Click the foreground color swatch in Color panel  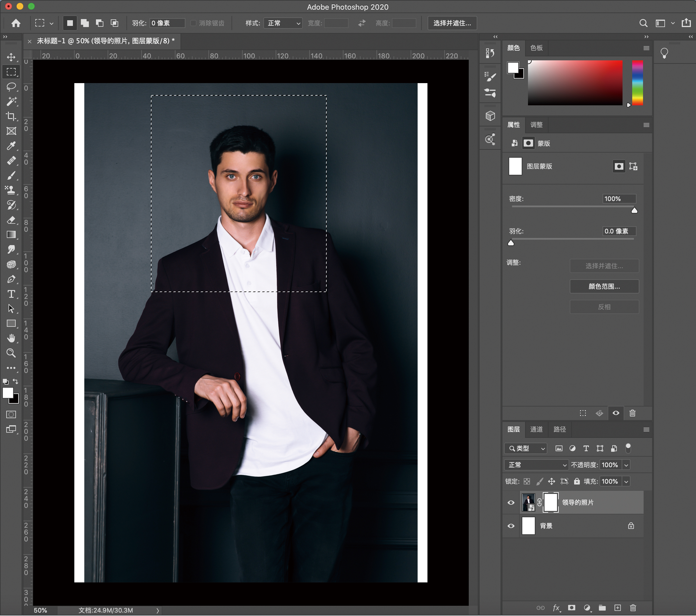(513, 67)
